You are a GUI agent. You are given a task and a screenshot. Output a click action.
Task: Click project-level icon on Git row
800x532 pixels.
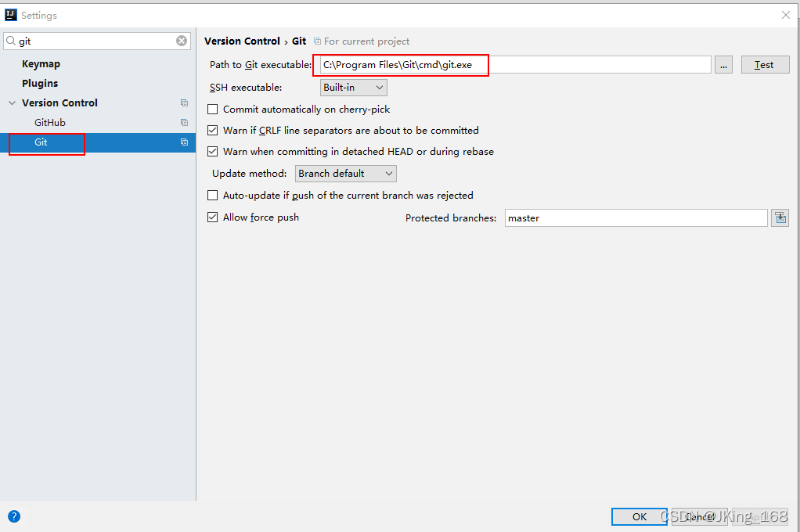pyautogui.click(x=184, y=142)
